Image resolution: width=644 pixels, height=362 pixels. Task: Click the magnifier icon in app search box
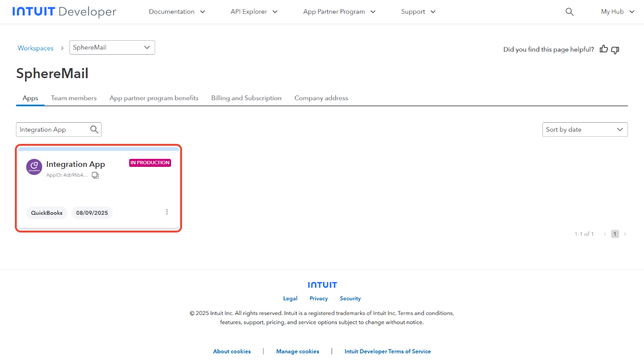coord(94,129)
